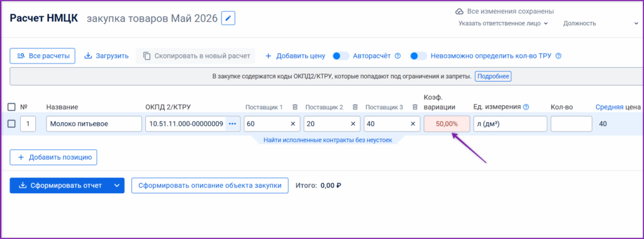Click Добавить цену
The width and height of the screenshot is (644, 239).
[295, 56]
